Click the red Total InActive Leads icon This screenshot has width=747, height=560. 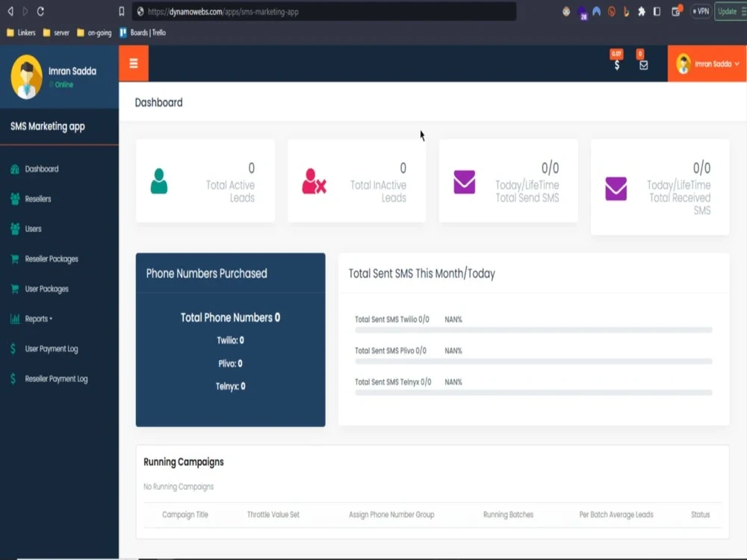(x=314, y=181)
